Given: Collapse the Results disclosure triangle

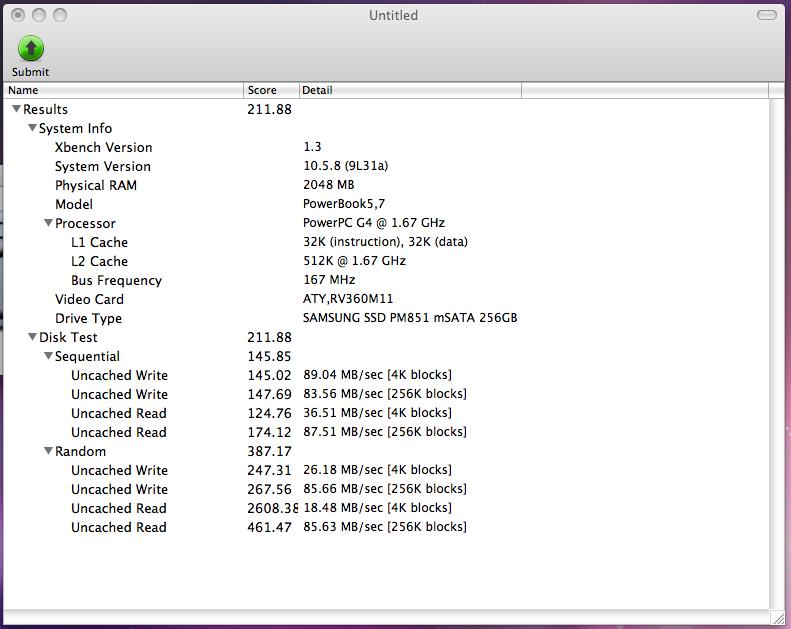Looking at the screenshot, I should click(16, 109).
